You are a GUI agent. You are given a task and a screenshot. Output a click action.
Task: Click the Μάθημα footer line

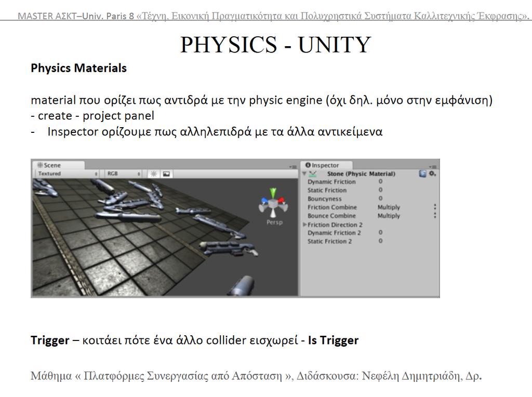[256, 376]
